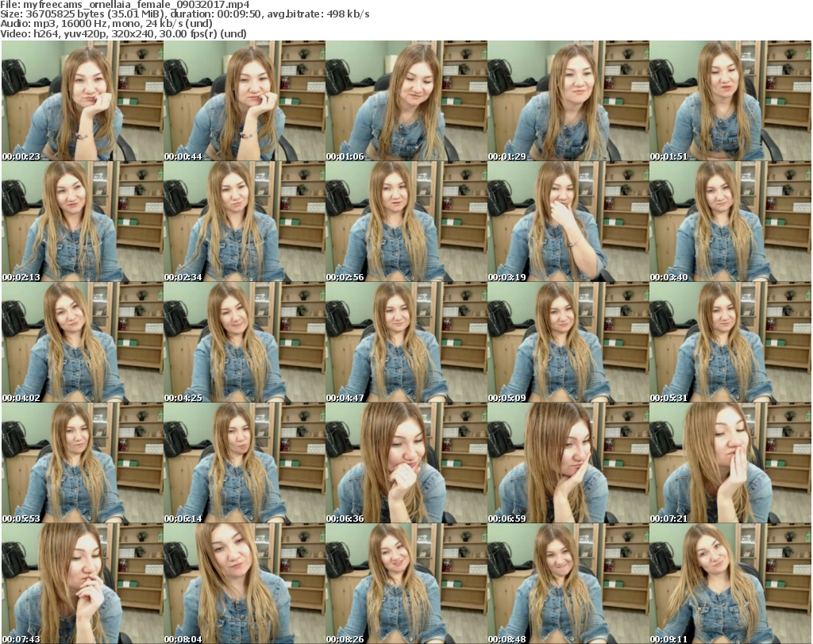The width and height of the screenshot is (813, 644).
Task: Choose the thumbnail marked 00:01:51
Action: coord(730,101)
